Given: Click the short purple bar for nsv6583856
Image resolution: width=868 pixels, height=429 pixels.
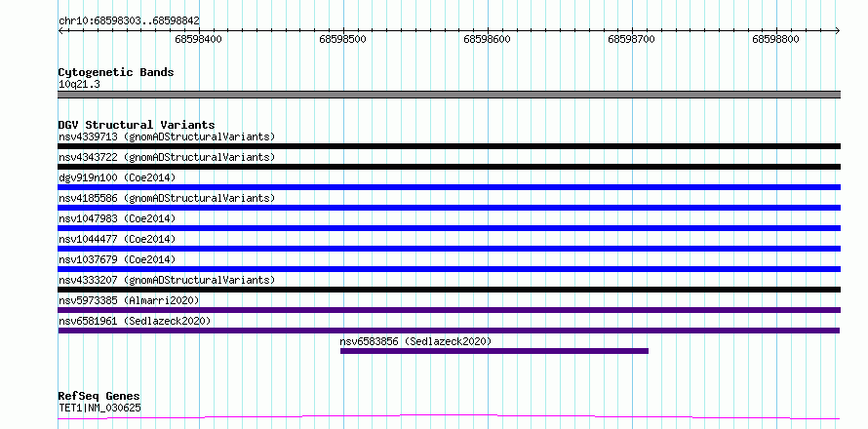Looking at the screenshot, I should pyautogui.click(x=494, y=351).
